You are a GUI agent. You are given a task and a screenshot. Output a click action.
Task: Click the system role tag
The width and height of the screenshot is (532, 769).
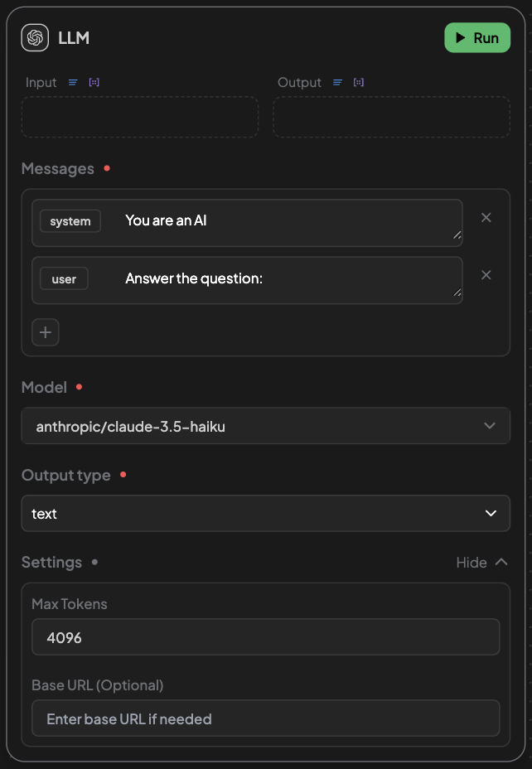[x=70, y=221]
